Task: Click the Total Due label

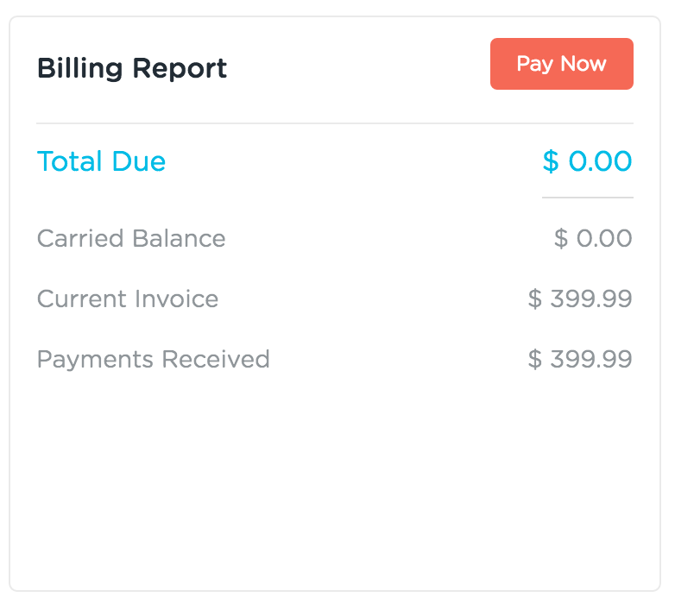Action: click(101, 161)
